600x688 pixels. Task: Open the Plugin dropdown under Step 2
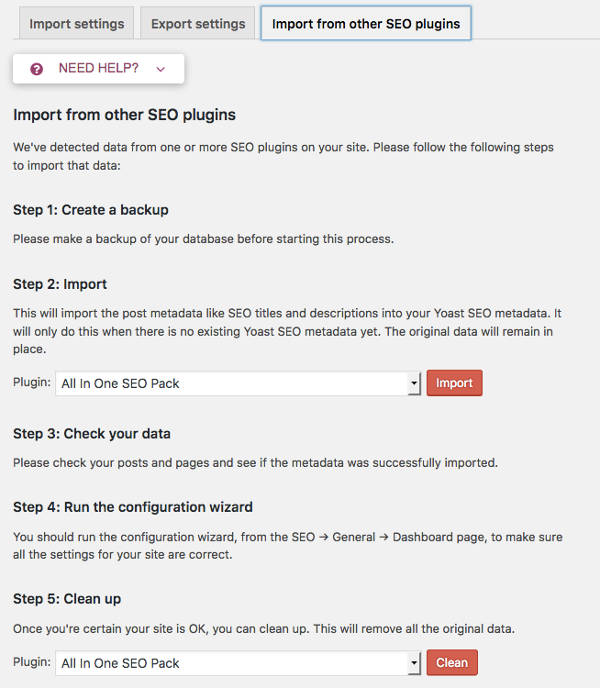coord(238,383)
